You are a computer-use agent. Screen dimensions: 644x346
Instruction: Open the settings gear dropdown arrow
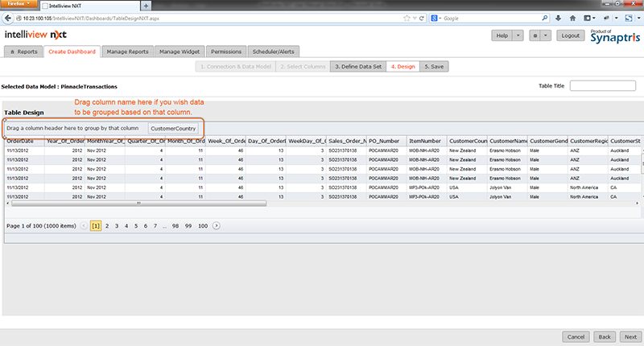(x=545, y=36)
